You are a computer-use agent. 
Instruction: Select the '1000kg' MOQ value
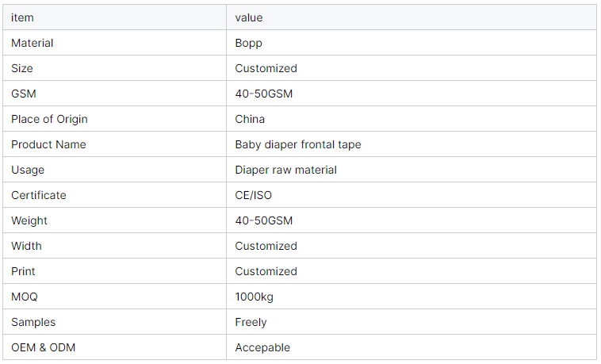coord(255,297)
